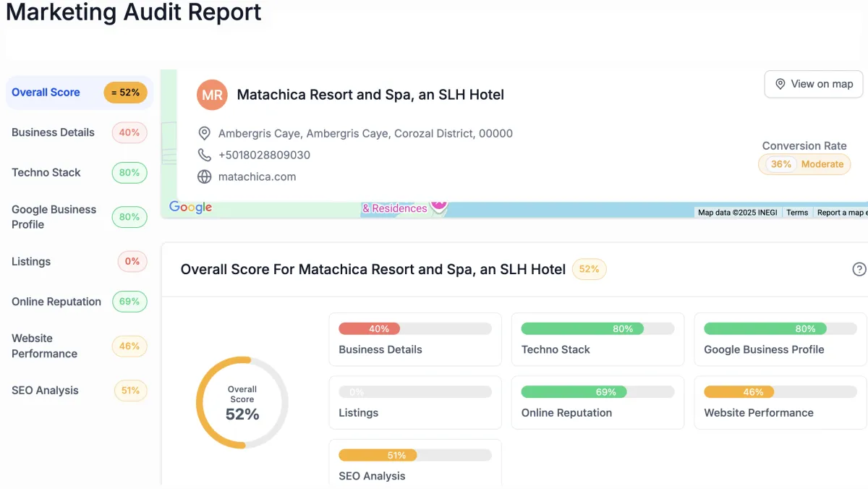Click the location pin address icon
The image size is (868, 489).
click(205, 134)
